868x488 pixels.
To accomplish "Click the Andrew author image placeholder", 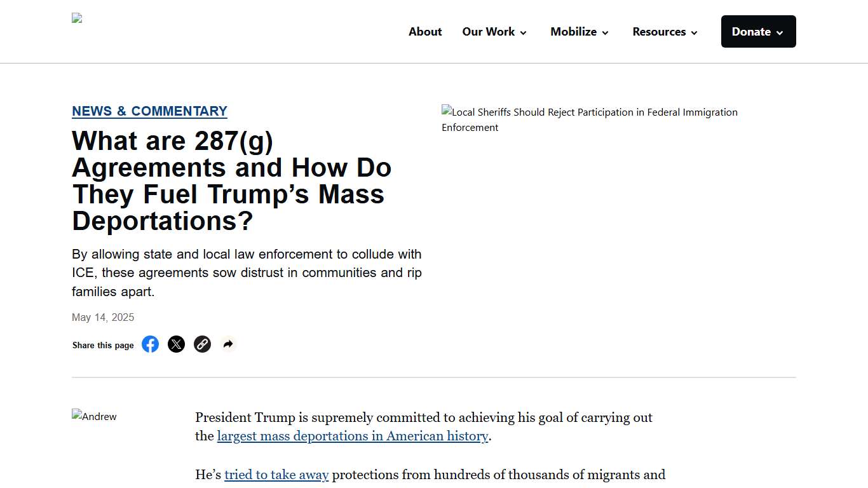I will click(94, 416).
